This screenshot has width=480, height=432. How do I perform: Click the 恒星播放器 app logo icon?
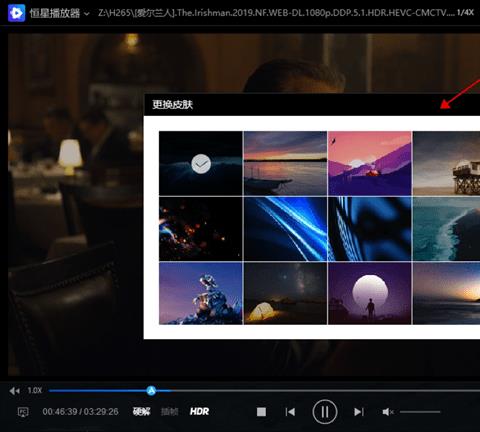pos(16,13)
